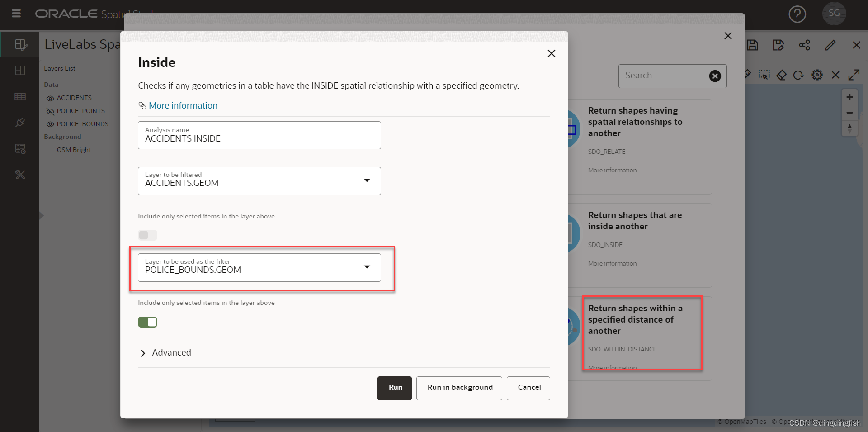Image resolution: width=868 pixels, height=432 pixels.
Task: Select the OSM Bright background layer
Action: 74,150
